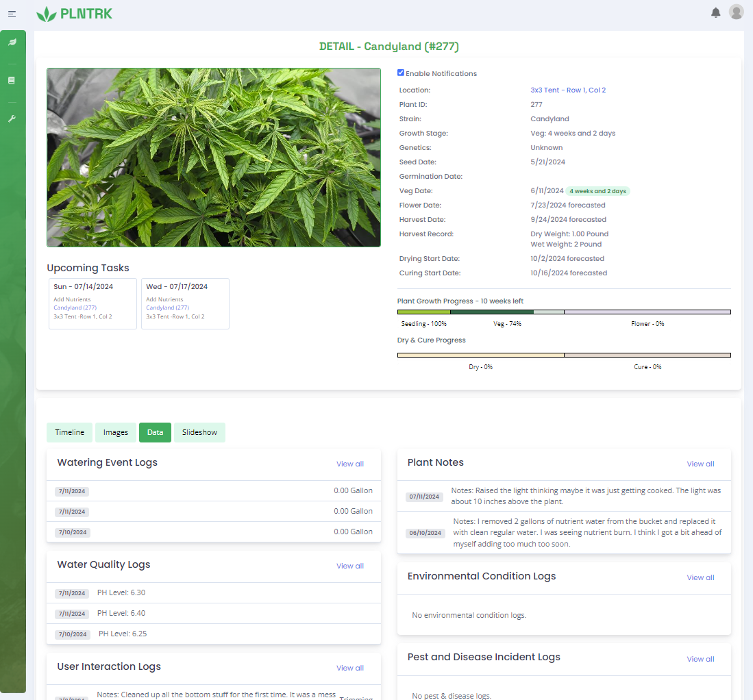Switch to the Timeline tab
This screenshot has width=753, height=700.
[x=69, y=433]
